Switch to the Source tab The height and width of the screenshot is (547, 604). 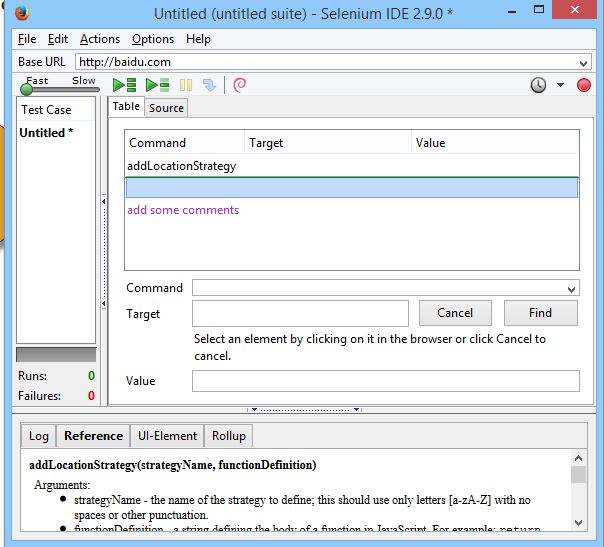pos(166,108)
